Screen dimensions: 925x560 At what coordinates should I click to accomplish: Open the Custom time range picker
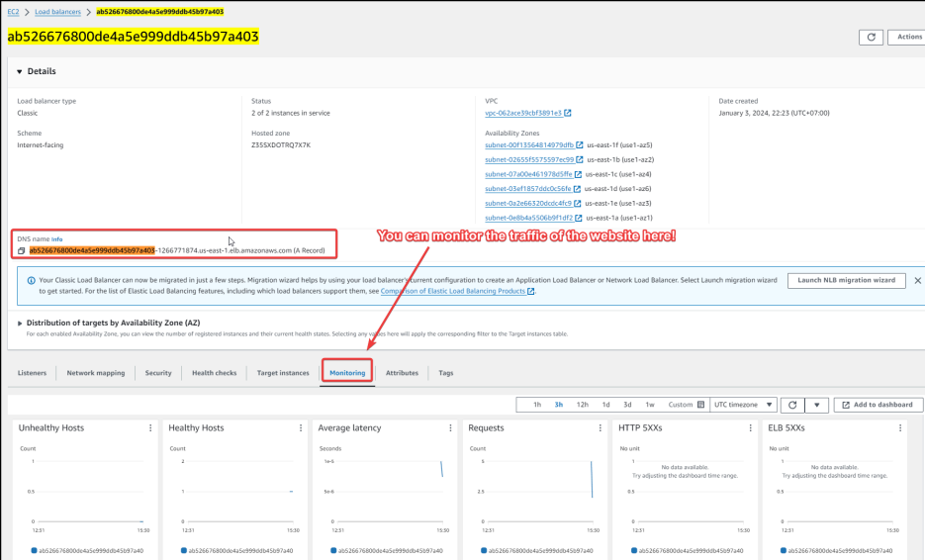click(686, 405)
